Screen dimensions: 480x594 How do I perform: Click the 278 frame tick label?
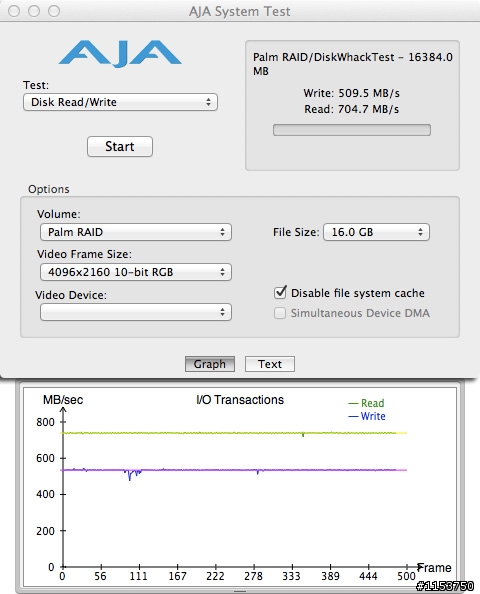click(253, 577)
